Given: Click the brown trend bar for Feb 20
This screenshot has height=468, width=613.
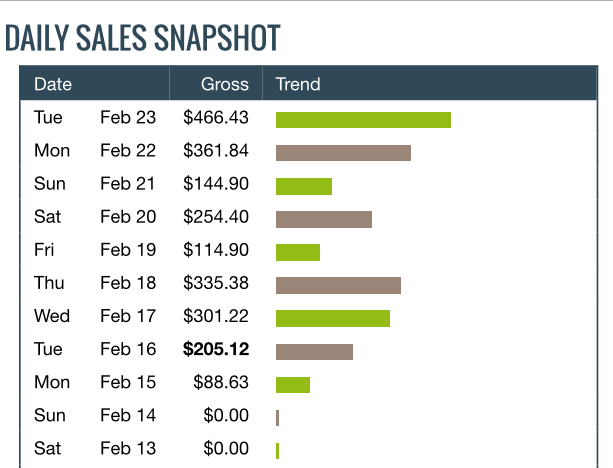Looking at the screenshot, I should coord(324,219).
